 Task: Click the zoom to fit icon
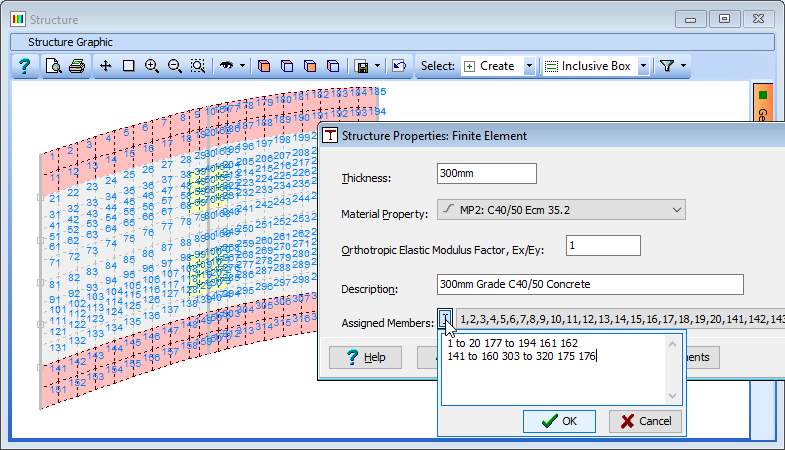198,66
